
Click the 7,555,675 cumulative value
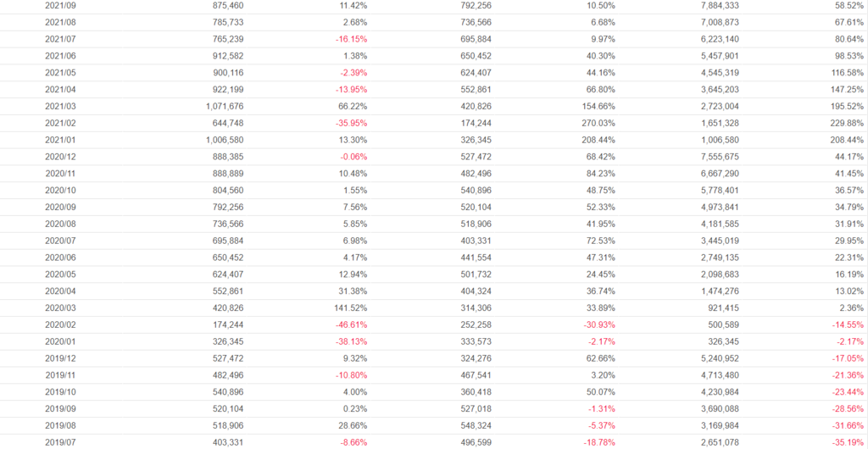coord(715,156)
